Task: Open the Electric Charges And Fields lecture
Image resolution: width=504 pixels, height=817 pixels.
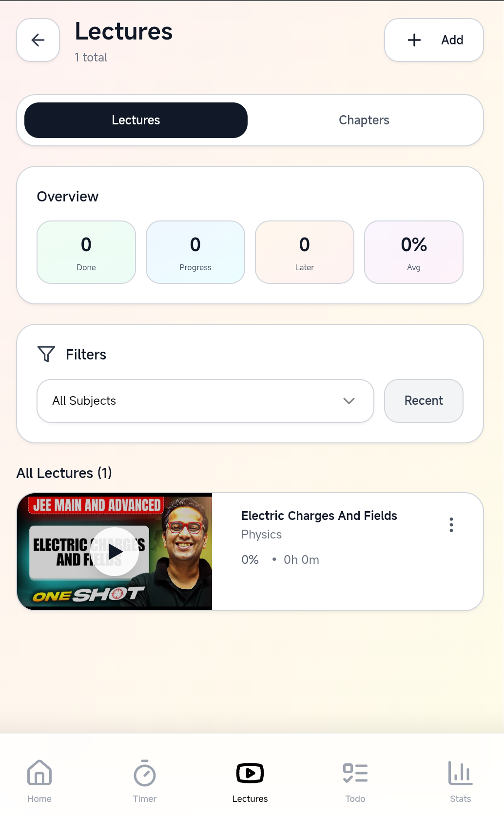Action: point(319,516)
